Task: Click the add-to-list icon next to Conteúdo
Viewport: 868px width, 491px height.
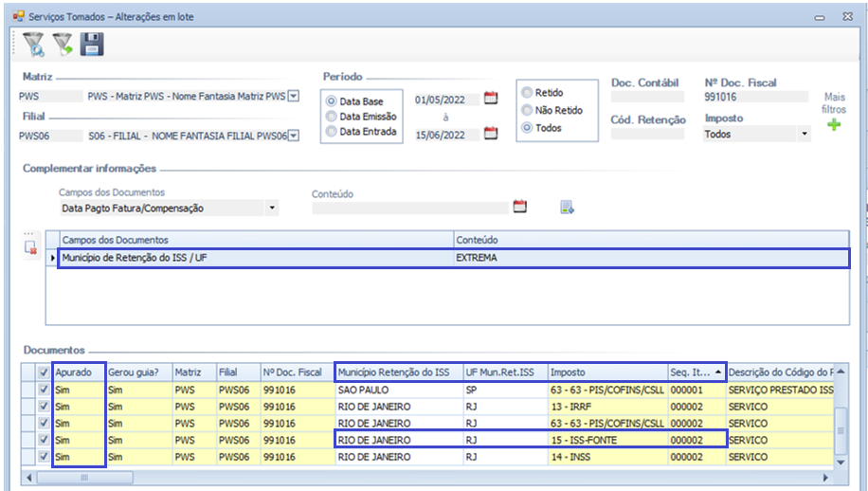Action: (x=567, y=208)
